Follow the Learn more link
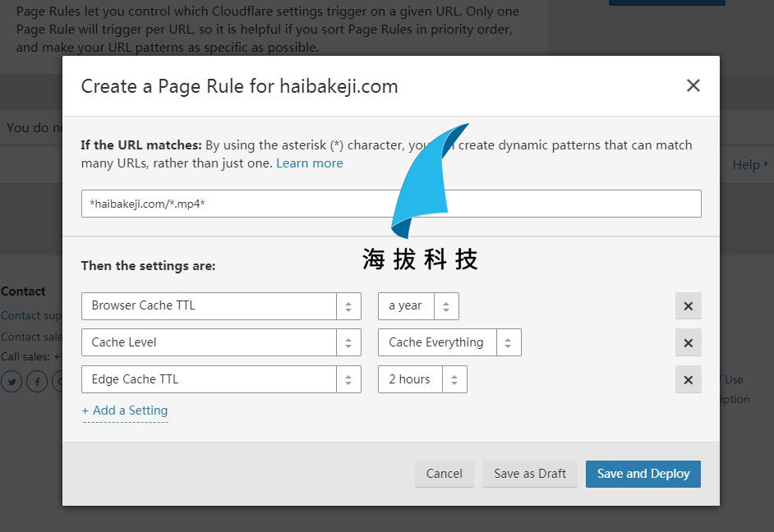Viewport: 774px width, 532px height. click(x=310, y=163)
